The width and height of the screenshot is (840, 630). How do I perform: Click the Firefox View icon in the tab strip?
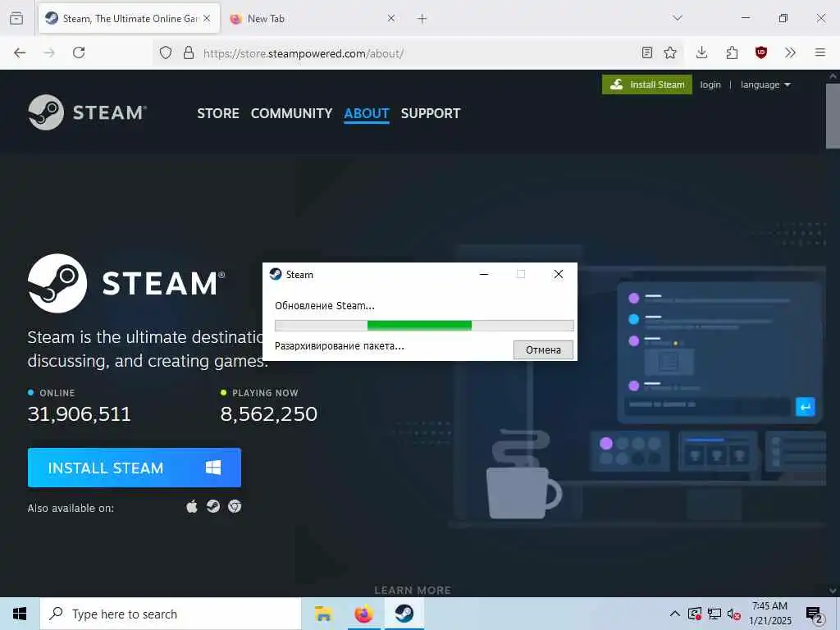click(x=16, y=19)
